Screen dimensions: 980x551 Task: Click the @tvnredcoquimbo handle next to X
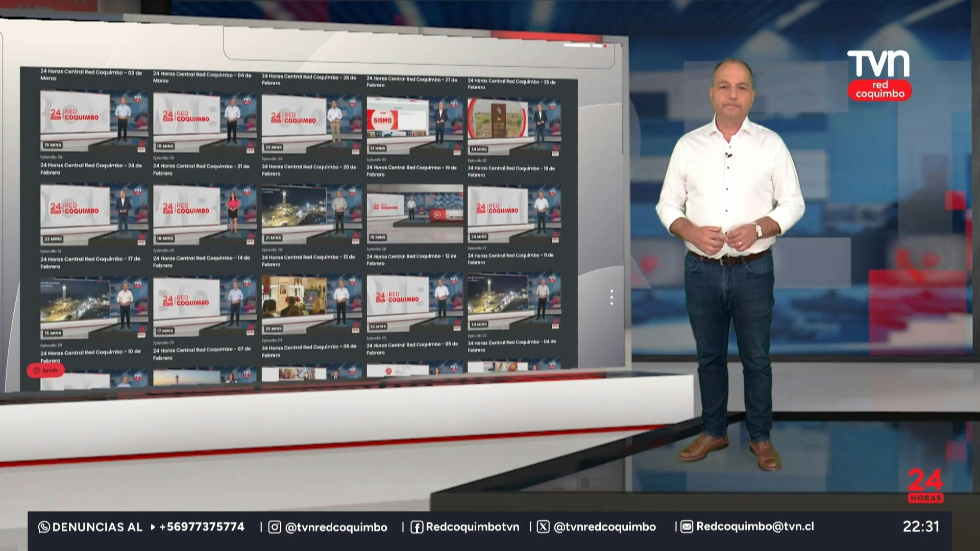(x=604, y=527)
